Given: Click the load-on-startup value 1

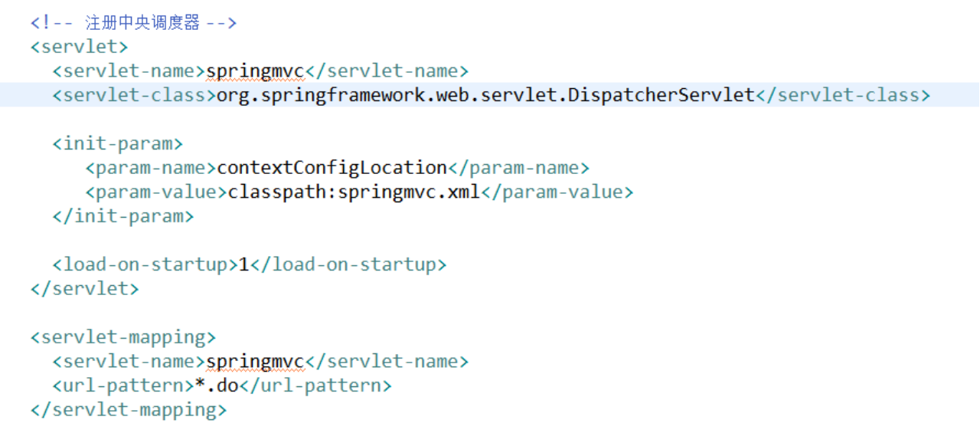Looking at the screenshot, I should coord(244,264).
